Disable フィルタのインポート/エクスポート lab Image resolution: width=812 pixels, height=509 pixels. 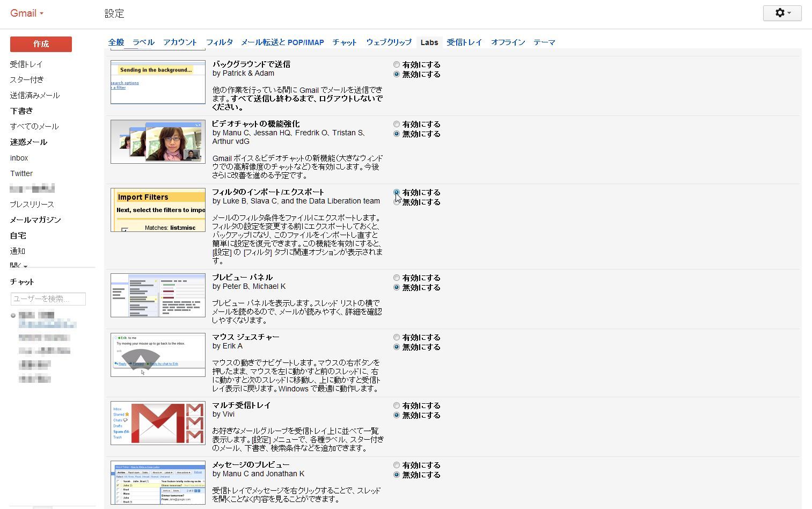[x=397, y=202]
